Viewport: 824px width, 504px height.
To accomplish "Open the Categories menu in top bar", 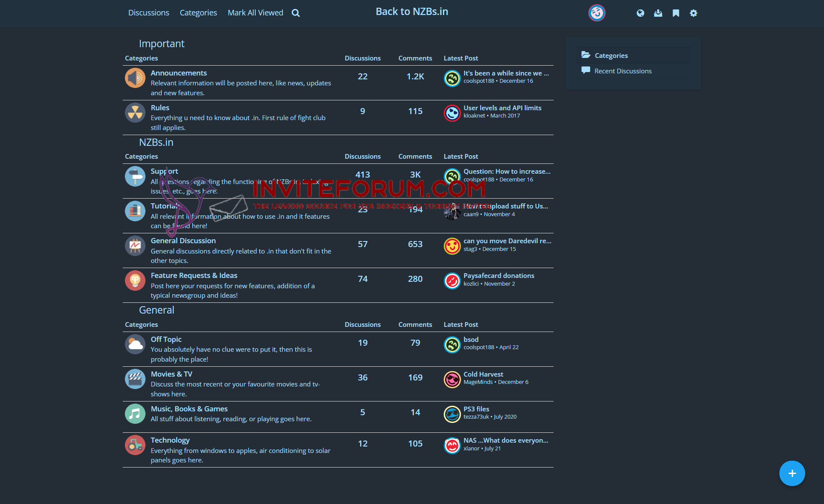I will 198,13.
